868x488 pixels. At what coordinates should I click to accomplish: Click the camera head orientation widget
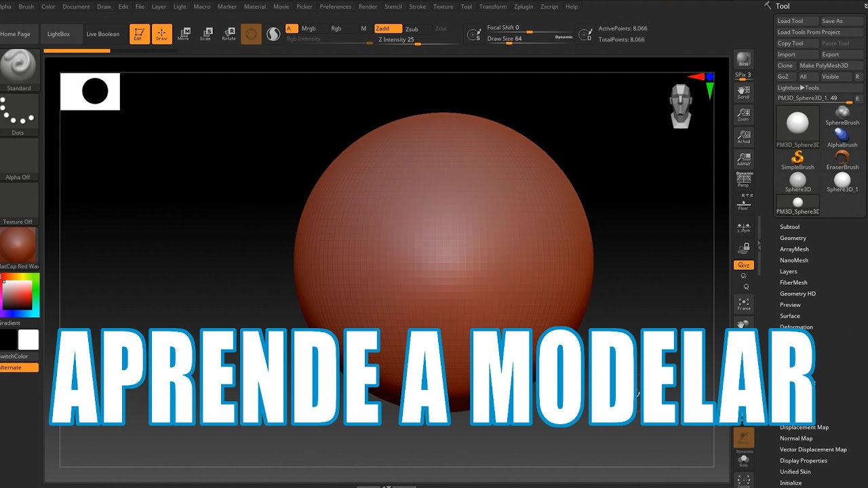click(x=680, y=106)
